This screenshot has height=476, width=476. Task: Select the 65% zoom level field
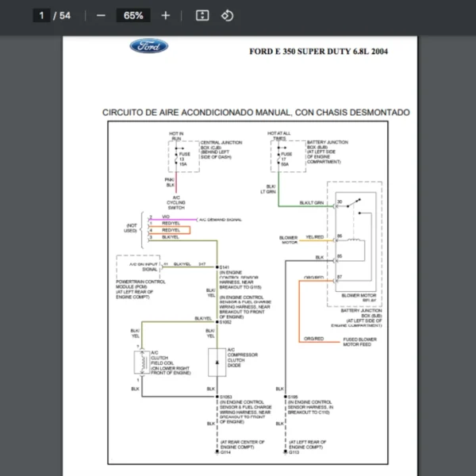point(133,16)
